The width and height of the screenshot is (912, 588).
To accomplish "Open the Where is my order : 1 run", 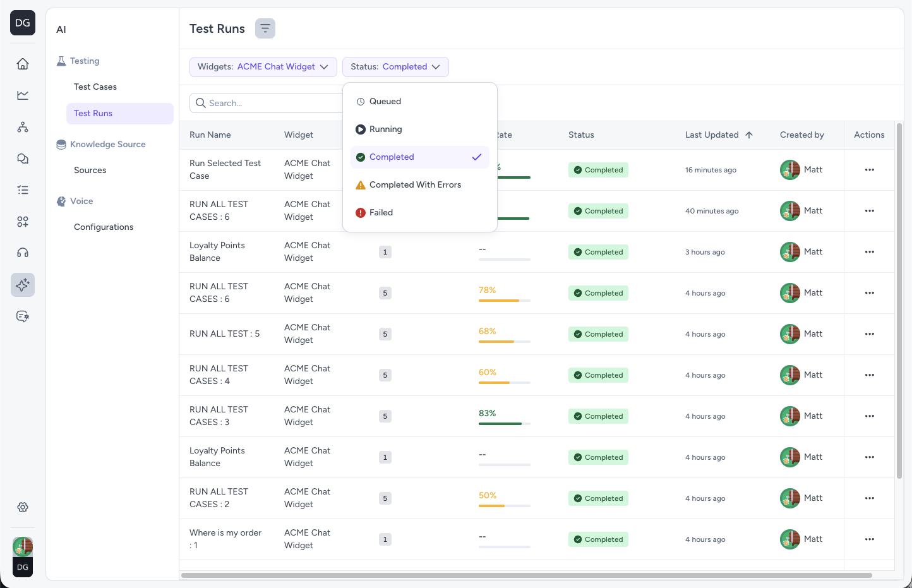I will 225,539.
